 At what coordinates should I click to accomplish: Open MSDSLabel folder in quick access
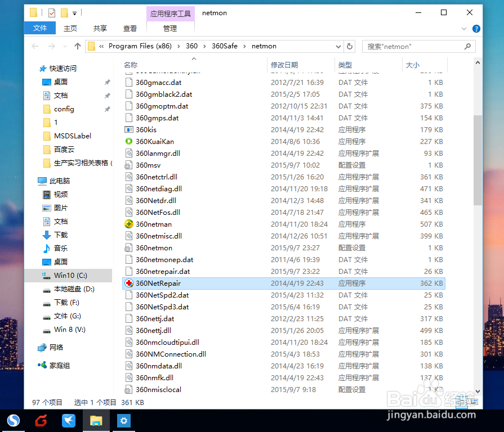click(72, 136)
